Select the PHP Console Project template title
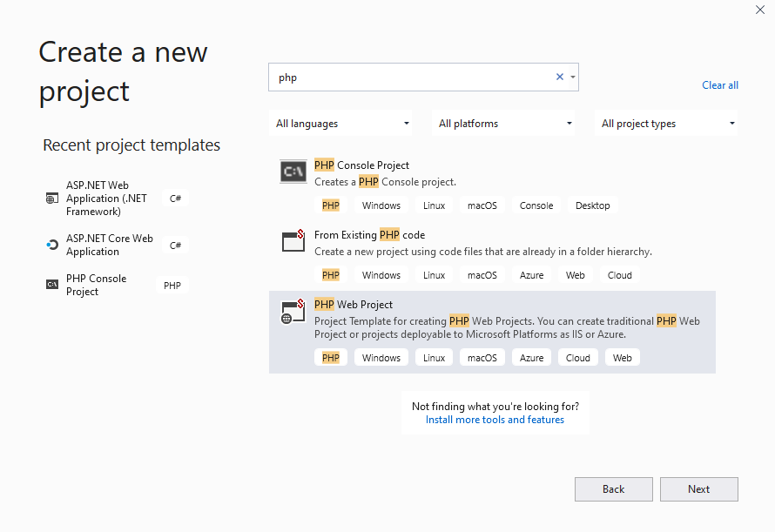Viewport: 775px width, 532px height. point(361,165)
